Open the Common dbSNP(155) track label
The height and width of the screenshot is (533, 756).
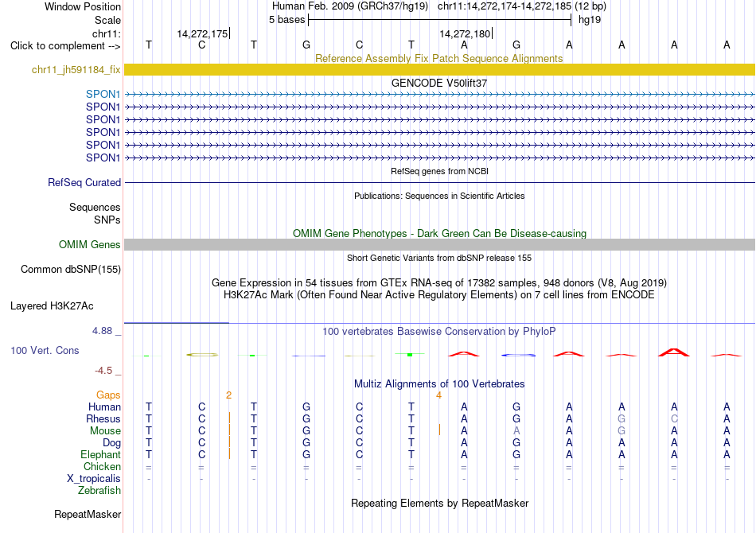point(71,270)
